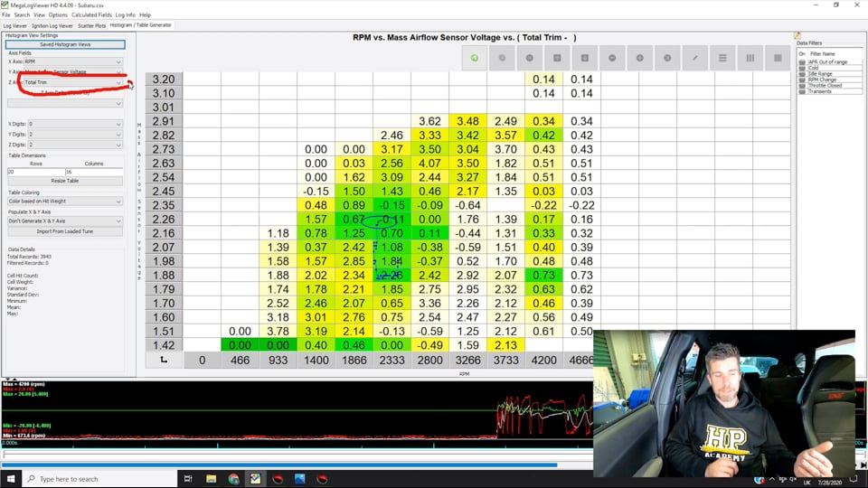Screen dimensions: 868x488
Task: Click the green circle toolbar button
Action: (475, 58)
